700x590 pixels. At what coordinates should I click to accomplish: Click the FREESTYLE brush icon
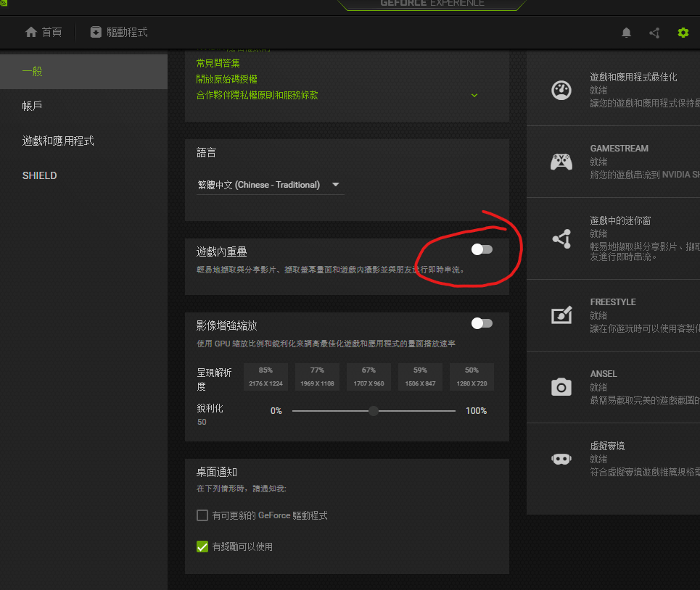point(561,315)
